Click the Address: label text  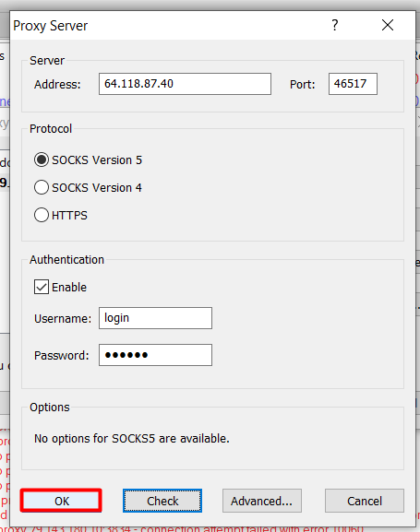click(x=57, y=84)
